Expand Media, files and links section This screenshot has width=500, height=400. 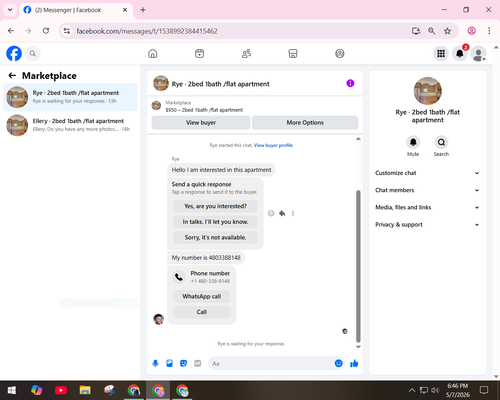427,207
